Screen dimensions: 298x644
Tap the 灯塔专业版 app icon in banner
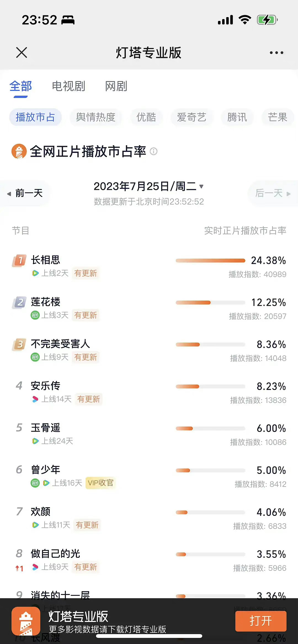(26, 621)
